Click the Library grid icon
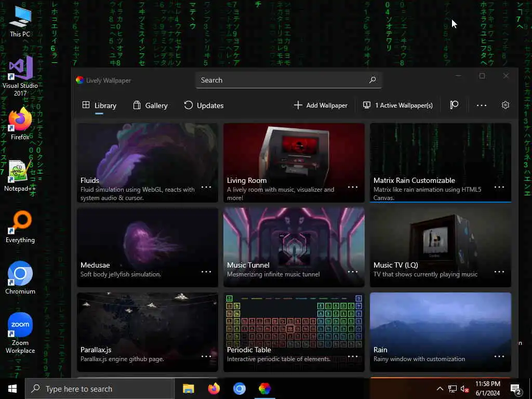The image size is (532, 399). (x=86, y=105)
